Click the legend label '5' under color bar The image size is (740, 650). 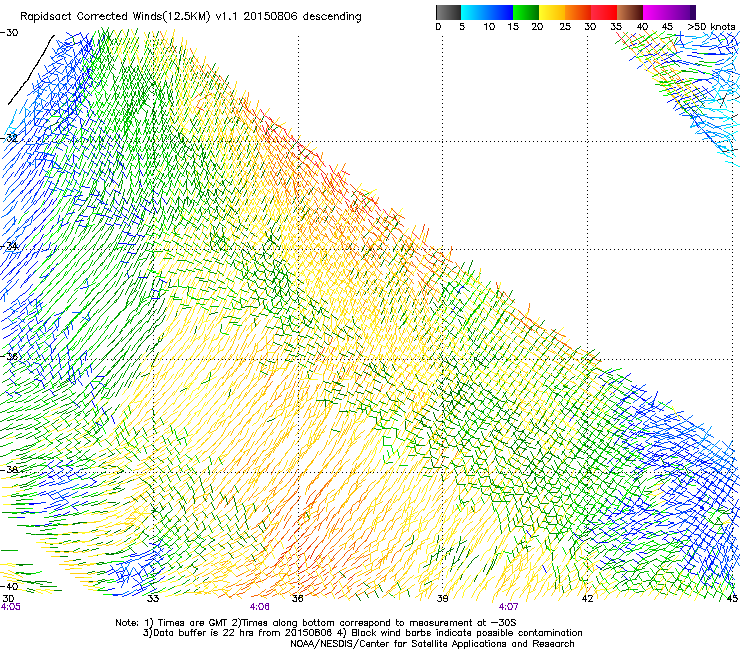click(x=462, y=27)
